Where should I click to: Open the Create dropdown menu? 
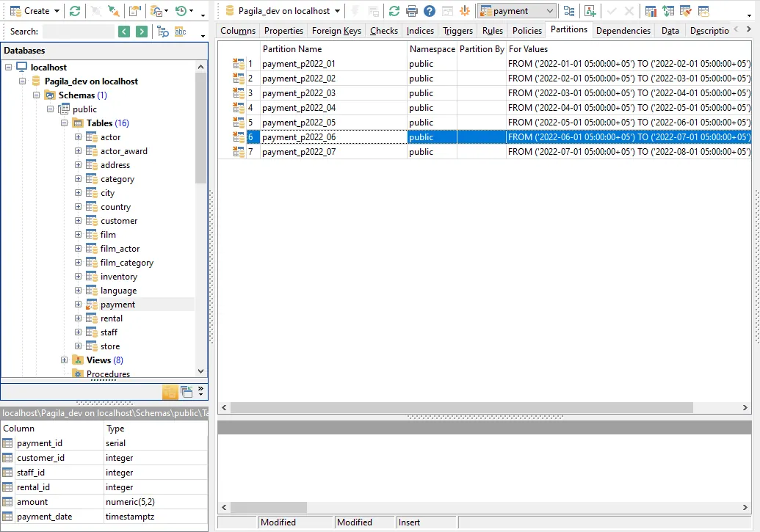(35, 11)
